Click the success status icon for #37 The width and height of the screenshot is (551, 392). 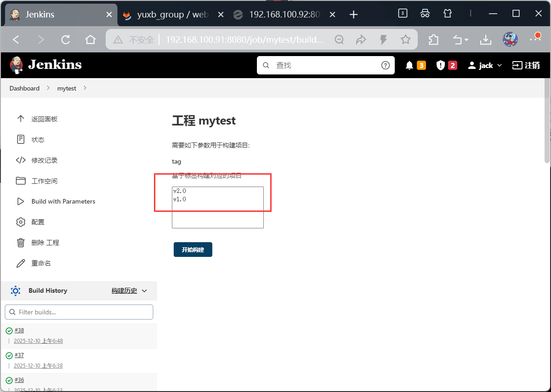[9, 356]
